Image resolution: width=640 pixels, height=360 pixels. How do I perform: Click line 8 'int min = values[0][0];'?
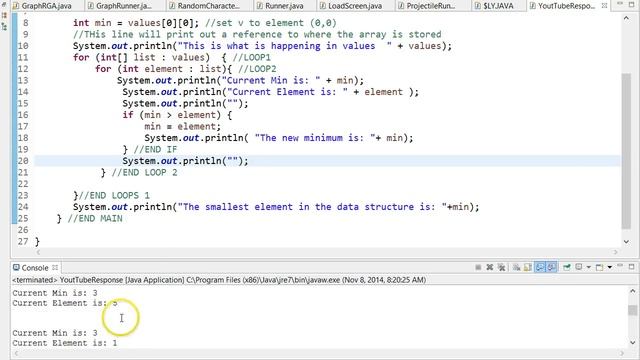pyautogui.click(x=136, y=23)
